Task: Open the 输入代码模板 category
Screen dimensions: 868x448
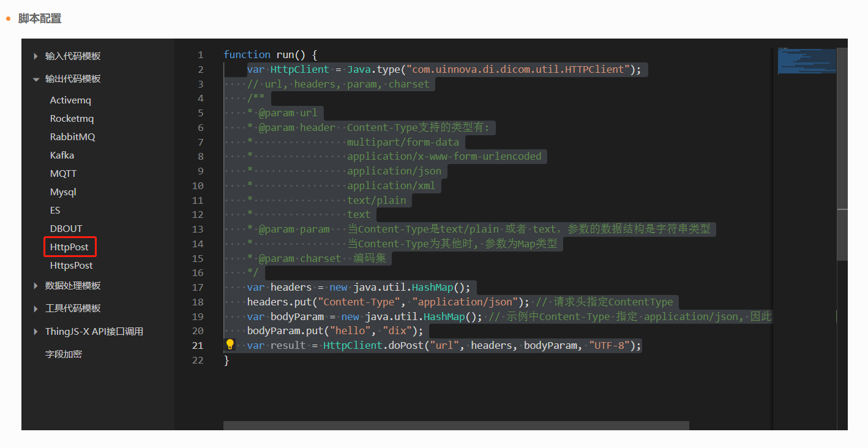Action: click(x=73, y=56)
